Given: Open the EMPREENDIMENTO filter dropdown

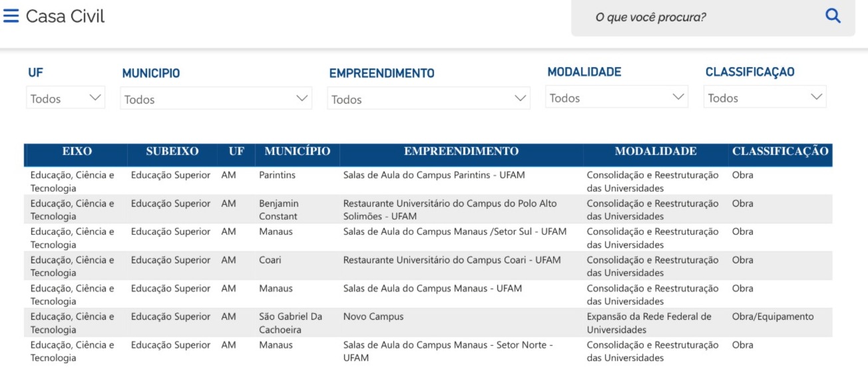Looking at the screenshot, I should 429,99.
